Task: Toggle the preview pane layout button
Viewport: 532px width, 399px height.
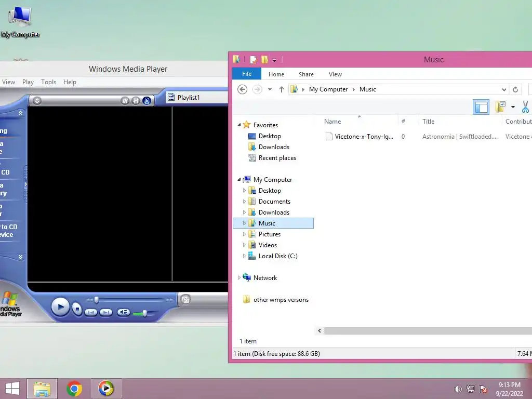Action: [481, 107]
